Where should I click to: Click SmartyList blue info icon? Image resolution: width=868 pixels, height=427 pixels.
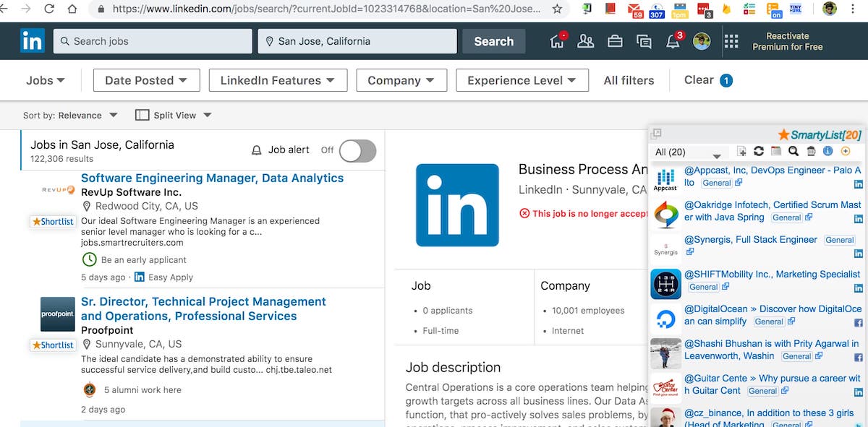pos(828,151)
